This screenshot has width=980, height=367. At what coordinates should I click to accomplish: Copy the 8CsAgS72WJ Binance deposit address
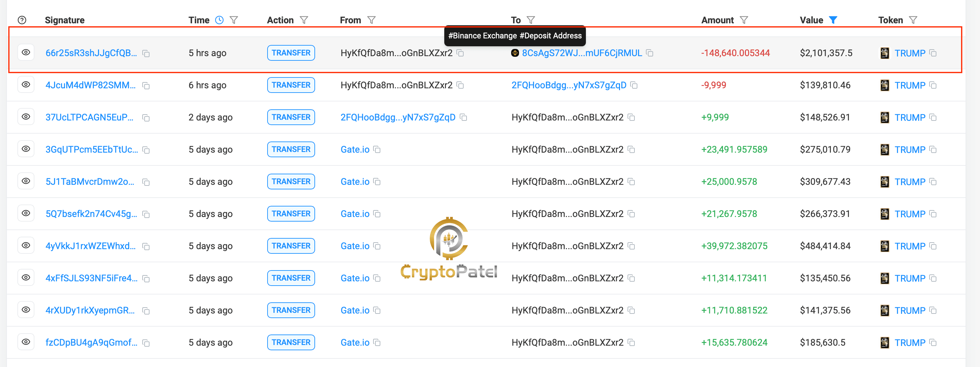[x=650, y=53]
